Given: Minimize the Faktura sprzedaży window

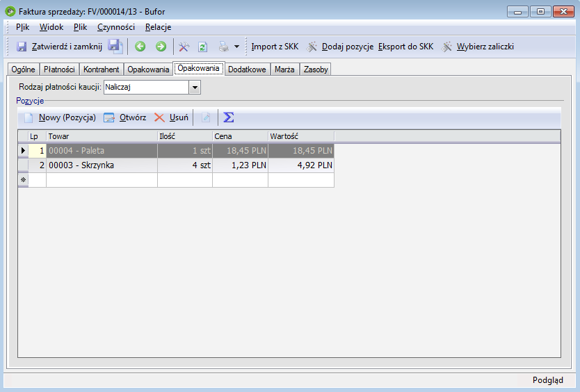Looking at the screenshot, I should pos(517,12).
